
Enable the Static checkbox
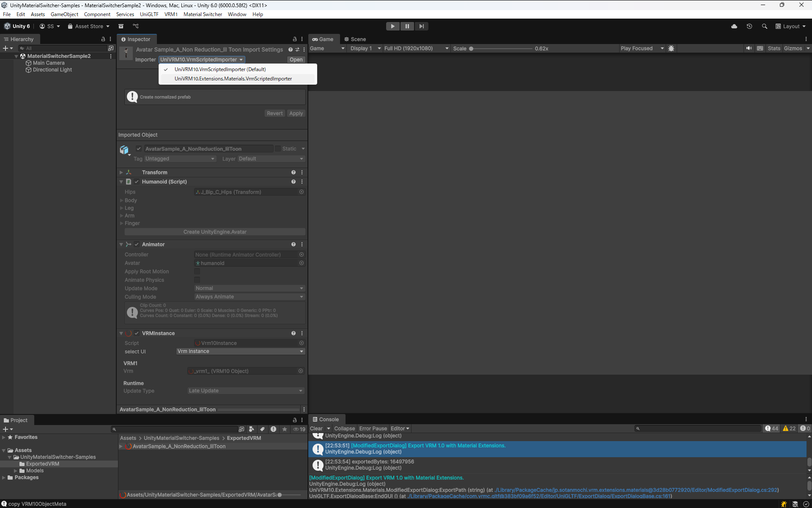278,149
